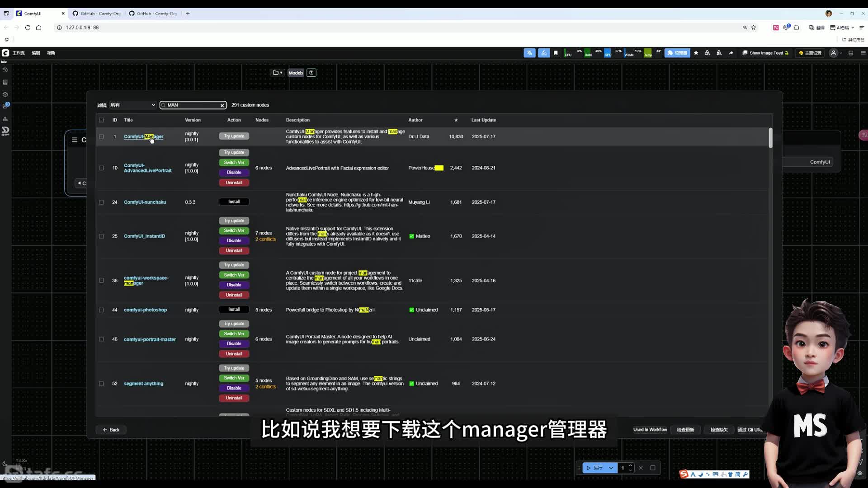Viewport: 868px width, 488px height.
Task: Click Install for ComfyUI-nunchaku
Action: coord(234,202)
